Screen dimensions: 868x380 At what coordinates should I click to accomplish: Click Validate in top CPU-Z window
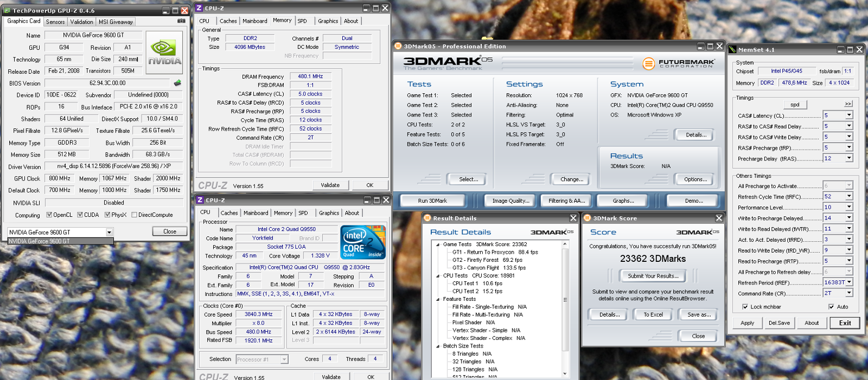click(330, 185)
